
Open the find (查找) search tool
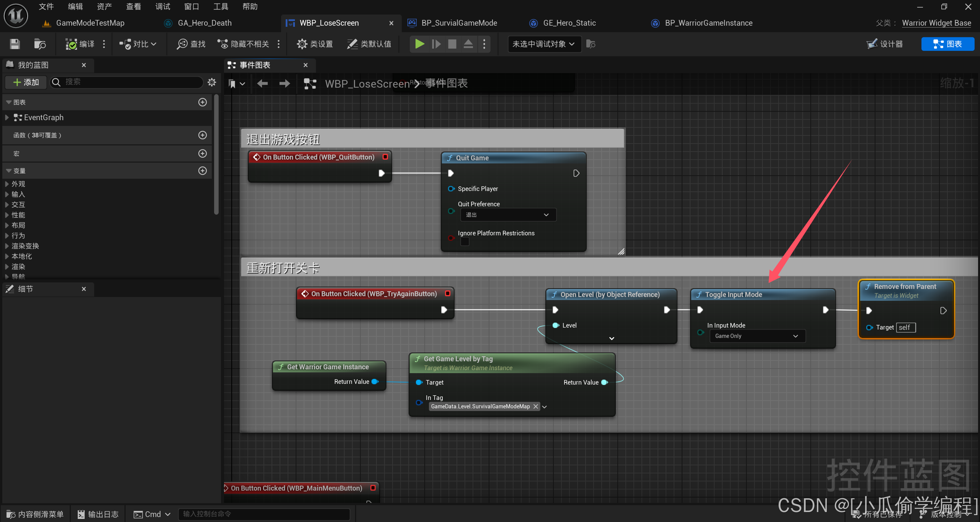pos(191,44)
